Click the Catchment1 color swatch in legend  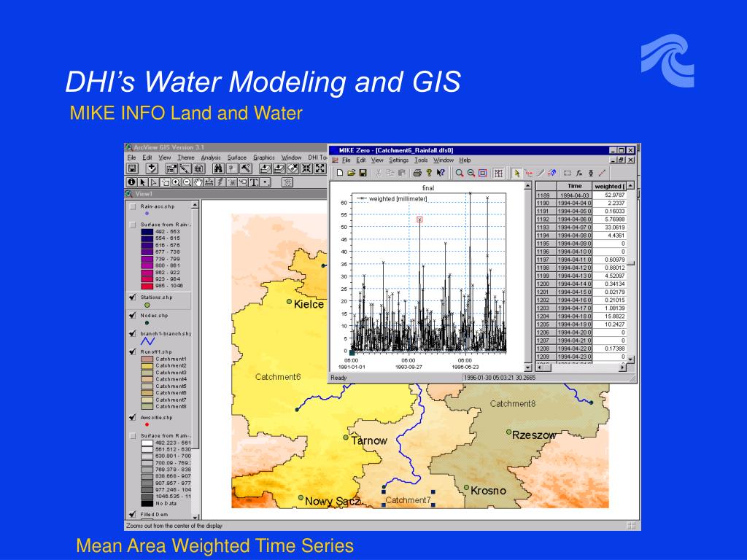point(147,359)
